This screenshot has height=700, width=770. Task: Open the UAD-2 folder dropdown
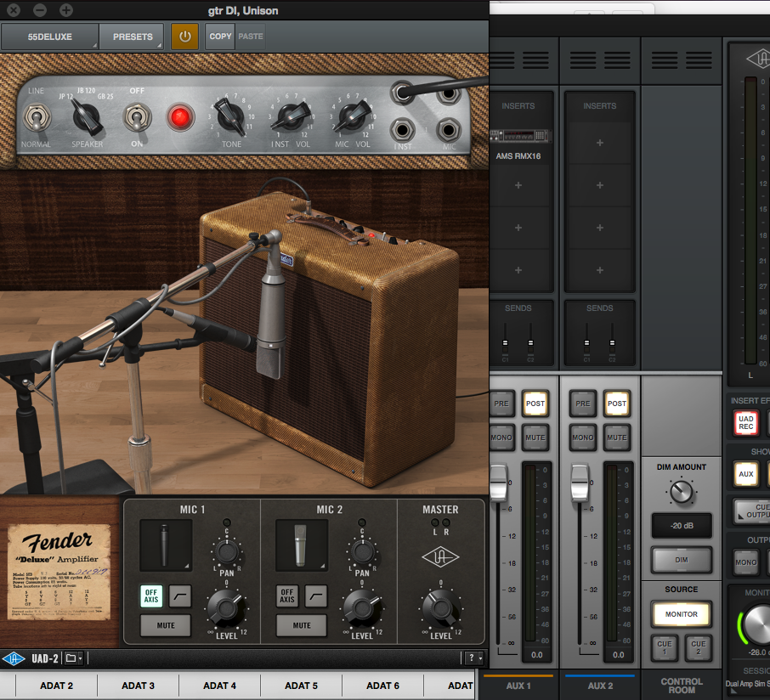(x=74, y=658)
